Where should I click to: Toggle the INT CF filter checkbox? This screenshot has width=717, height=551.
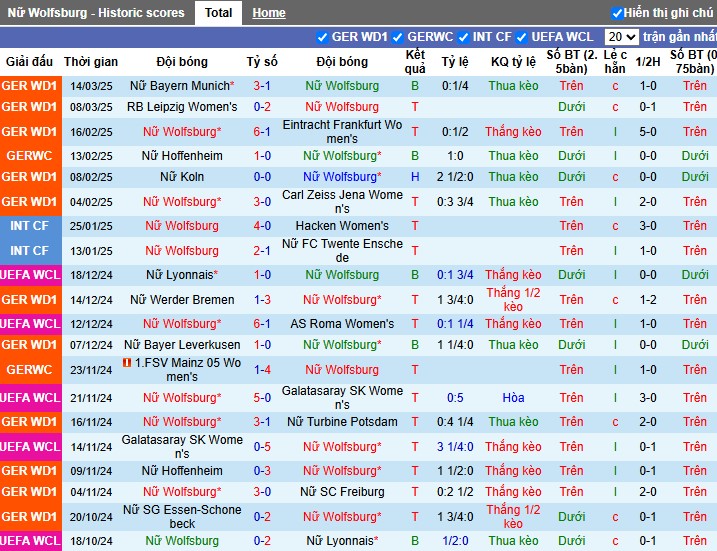click(x=463, y=37)
